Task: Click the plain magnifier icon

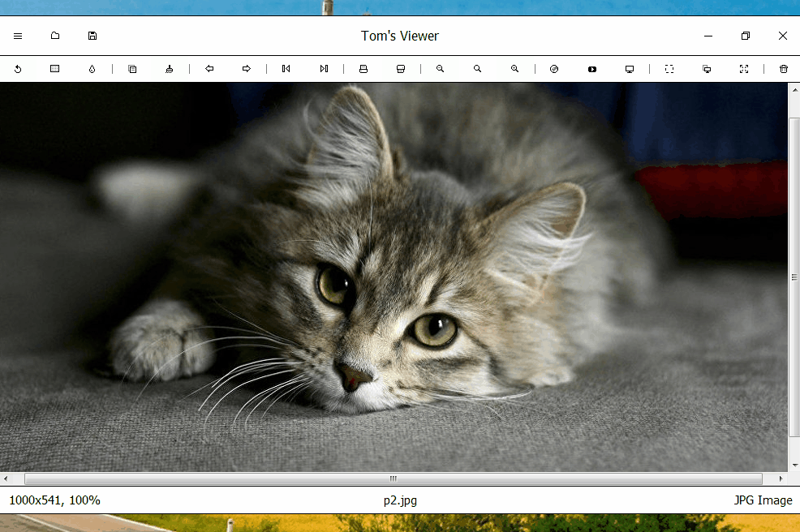Action: click(x=478, y=69)
